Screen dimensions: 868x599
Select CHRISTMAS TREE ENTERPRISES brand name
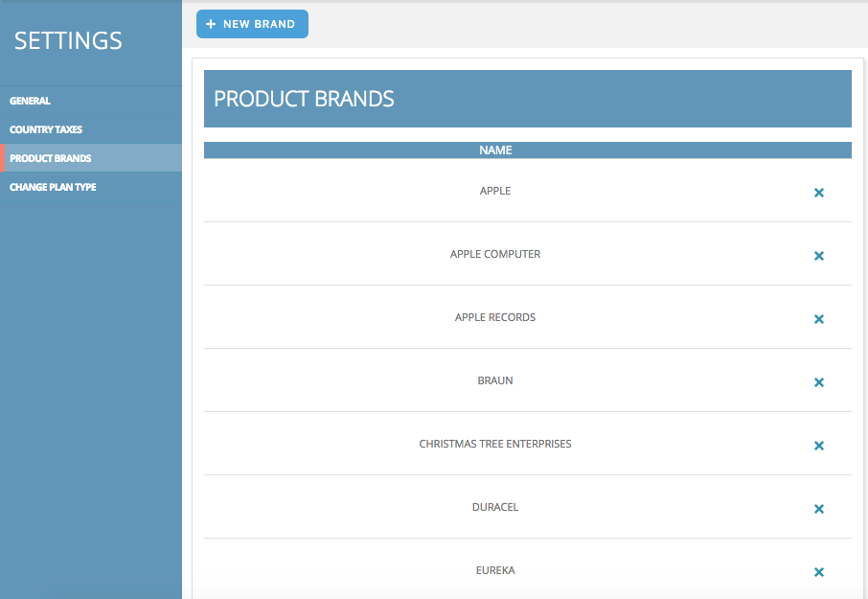pos(495,444)
